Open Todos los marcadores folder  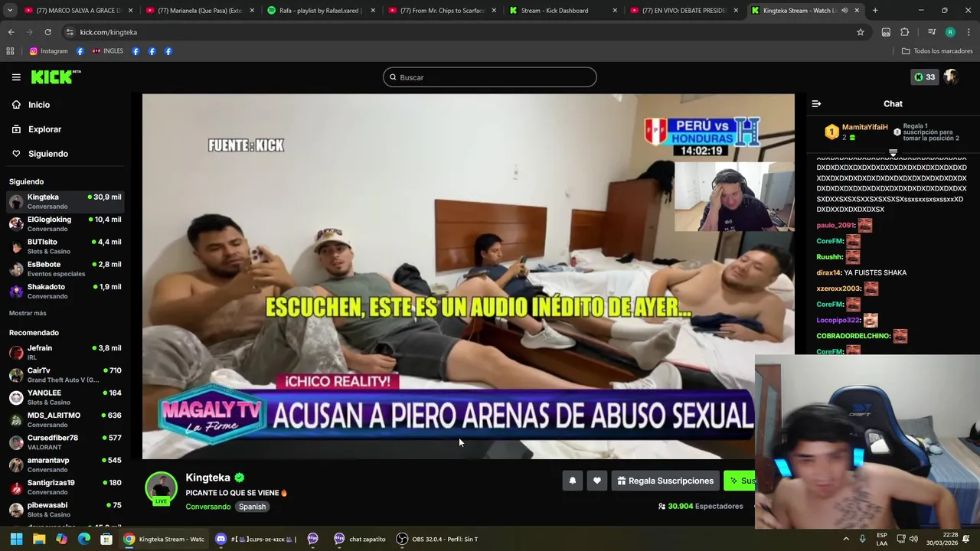937,51
